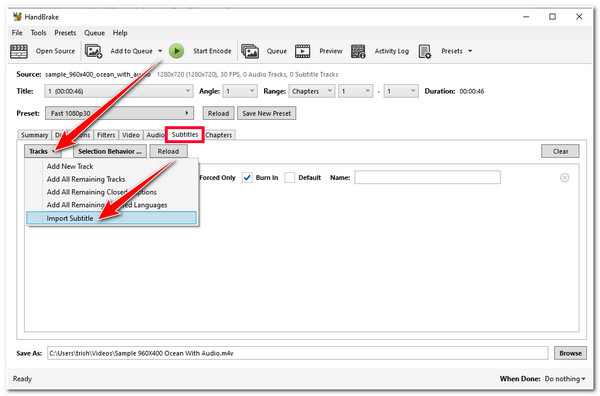This screenshot has width=600, height=396.
Task: Click the Forced Only label
Action: pyautogui.click(x=217, y=178)
